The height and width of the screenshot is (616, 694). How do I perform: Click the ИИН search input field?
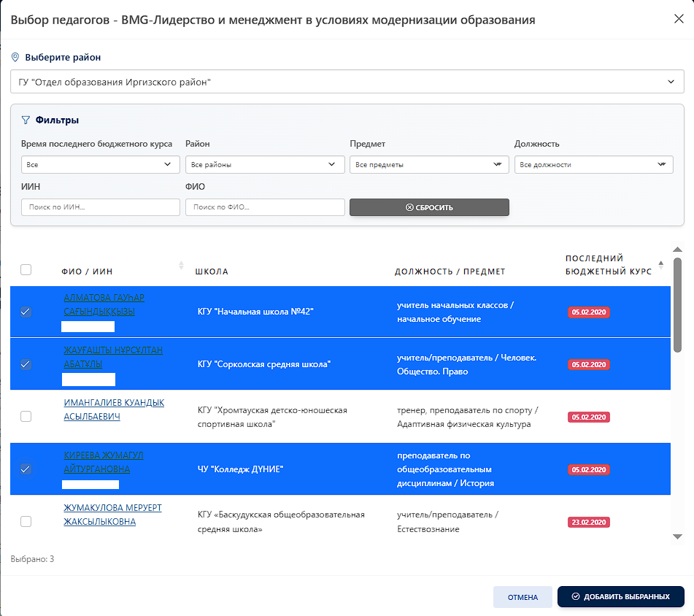point(101,207)
